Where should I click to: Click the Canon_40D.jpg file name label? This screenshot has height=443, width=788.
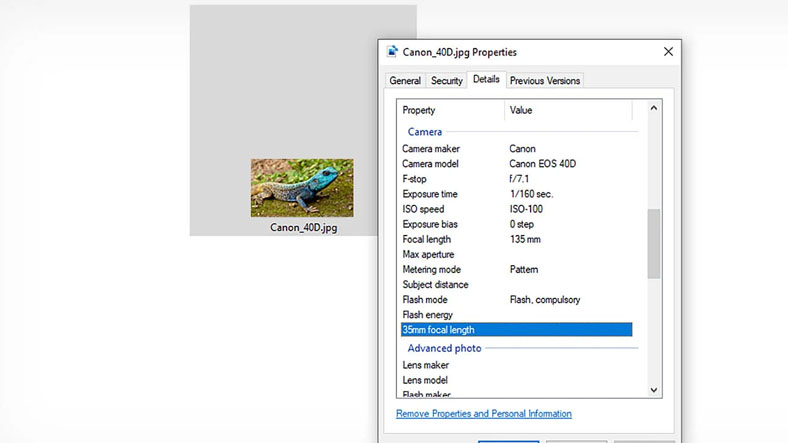(304, 228)
